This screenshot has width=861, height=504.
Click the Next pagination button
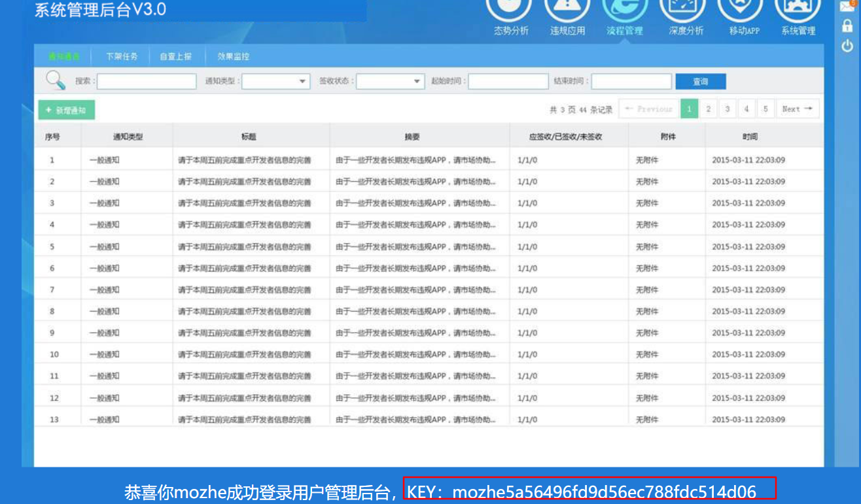click(798, 109)
